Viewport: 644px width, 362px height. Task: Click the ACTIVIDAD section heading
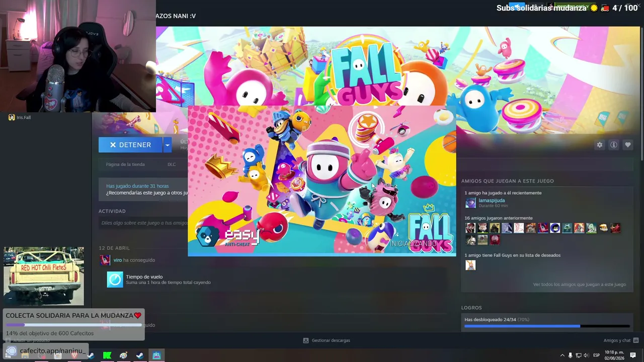click(112, 211)
